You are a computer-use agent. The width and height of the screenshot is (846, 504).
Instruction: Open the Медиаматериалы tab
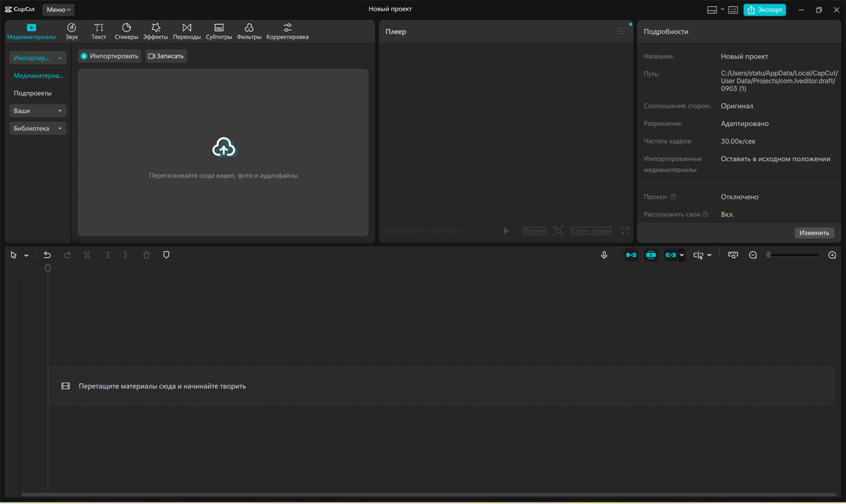tap(31, 32)
